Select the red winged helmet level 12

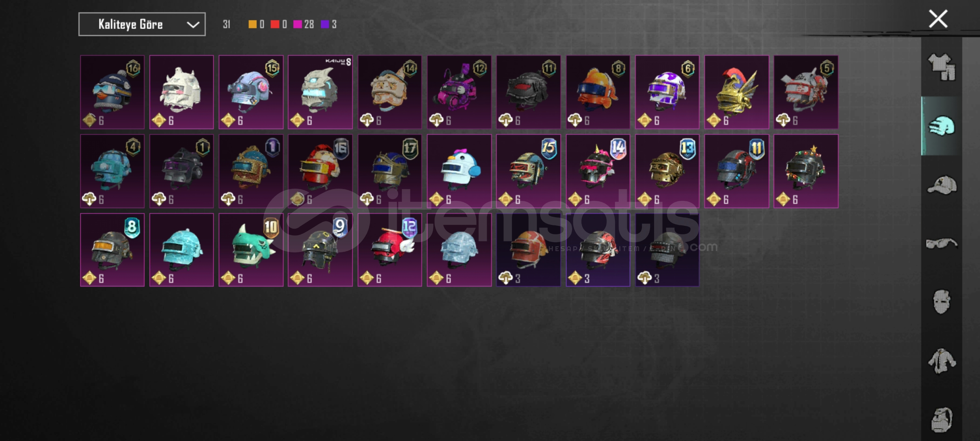coord(390,250)
